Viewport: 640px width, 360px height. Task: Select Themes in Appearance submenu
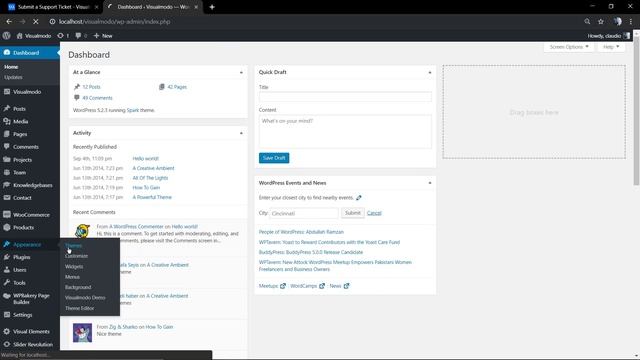[x=73, y=246]
